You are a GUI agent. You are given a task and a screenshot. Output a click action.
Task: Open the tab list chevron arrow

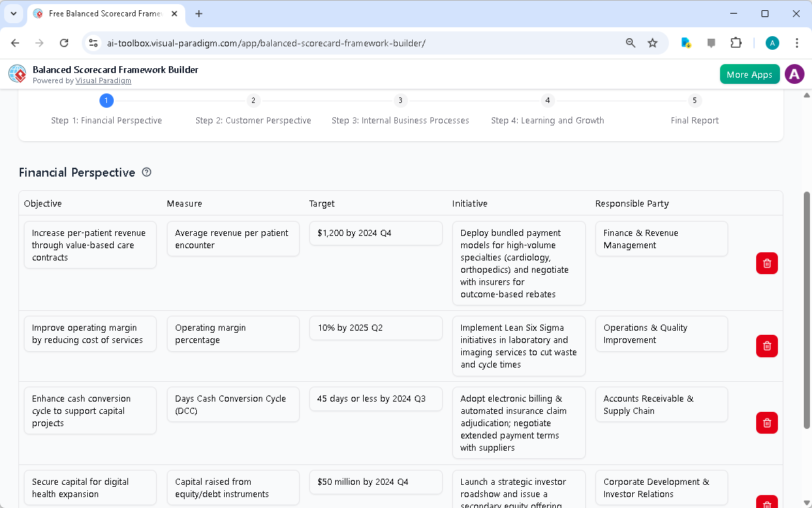[x=13, y=14]
